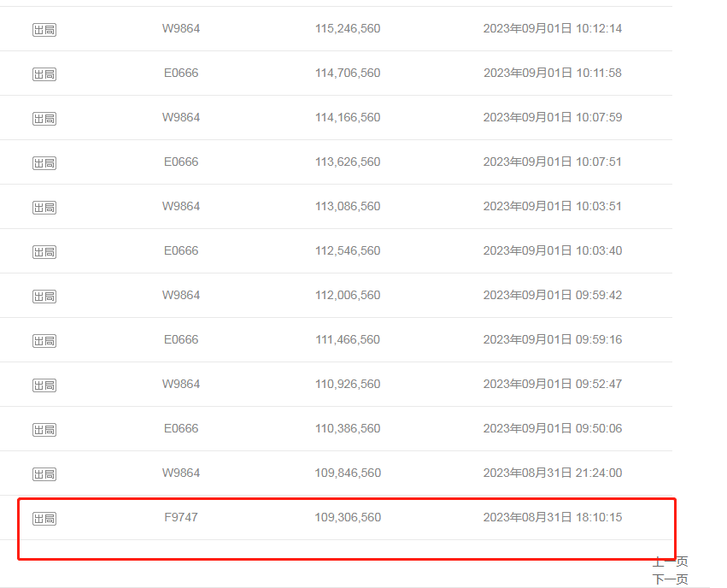727x588 pixels.
Task: Click the bid amount 110,926,560
Action: click(x=348, y=384)
